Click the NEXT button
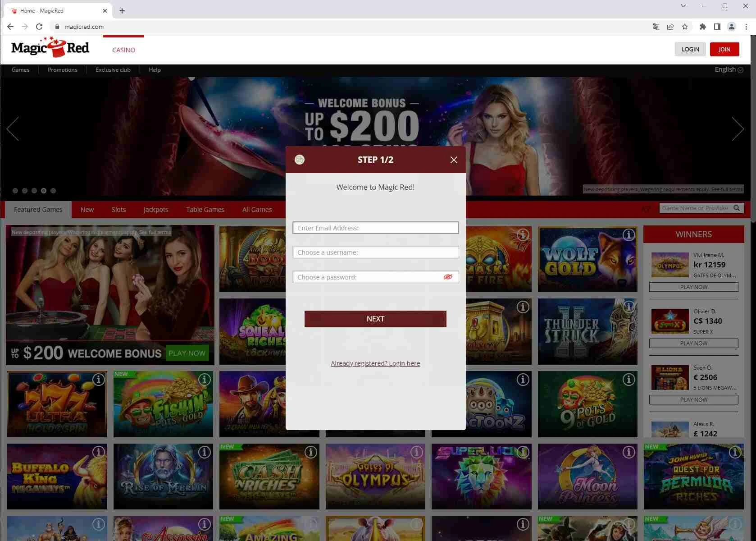 pyautogui.click(x=375, y=319)
